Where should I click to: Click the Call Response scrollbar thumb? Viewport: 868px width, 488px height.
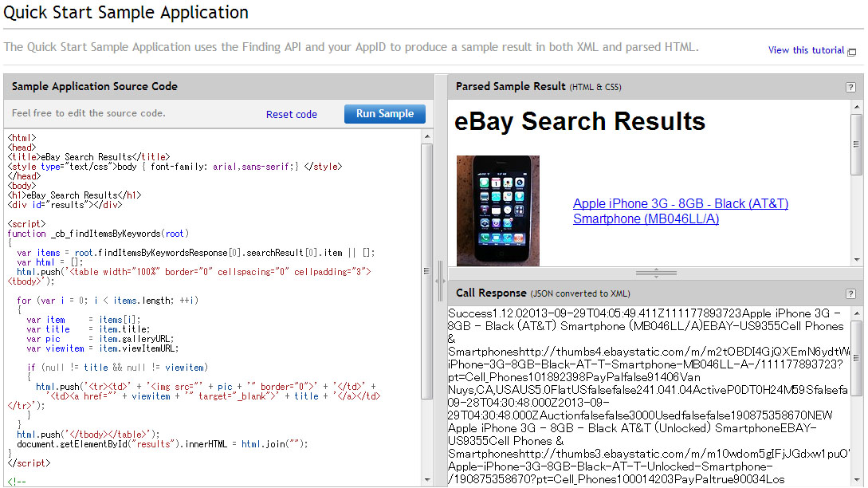[856, 358]
